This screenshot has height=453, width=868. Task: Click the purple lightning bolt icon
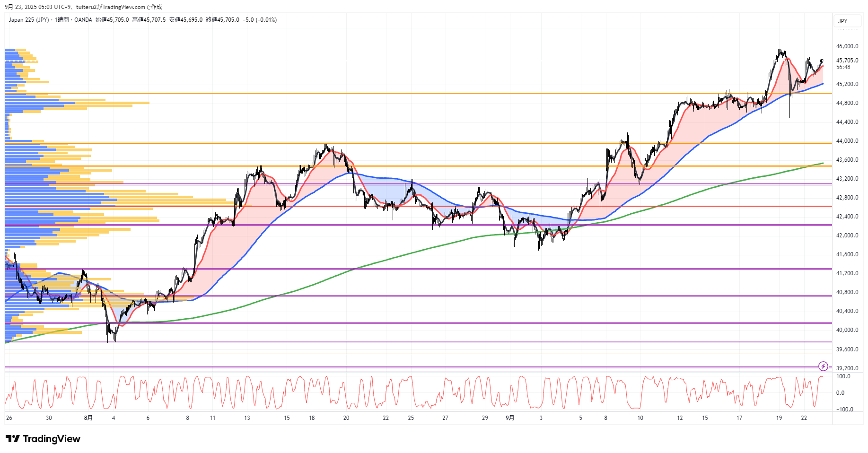(823, 366)
